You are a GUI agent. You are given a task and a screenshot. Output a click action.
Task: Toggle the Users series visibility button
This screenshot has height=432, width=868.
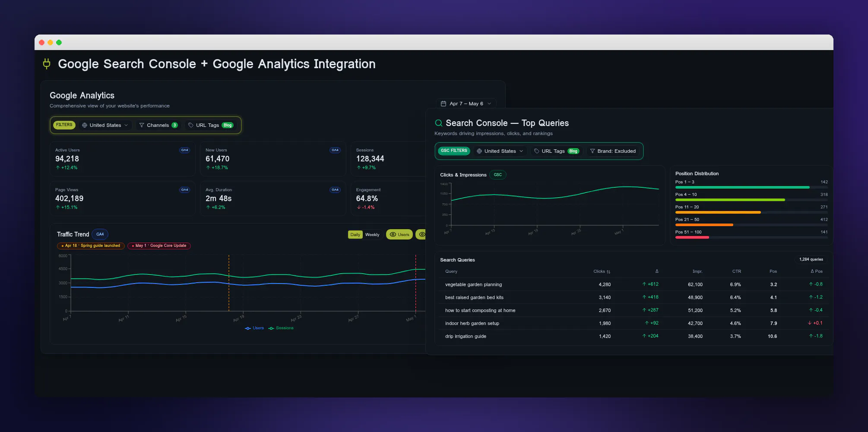click(399, 234)
